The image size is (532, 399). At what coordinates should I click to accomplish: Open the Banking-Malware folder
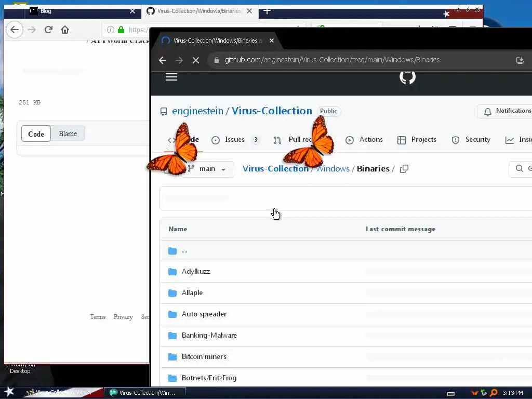(x=209, y=336)
